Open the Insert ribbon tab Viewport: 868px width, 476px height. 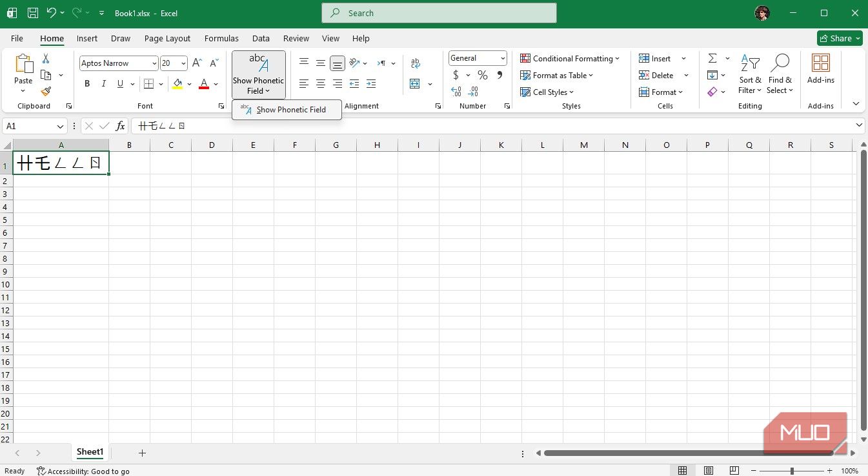point(87,39)
